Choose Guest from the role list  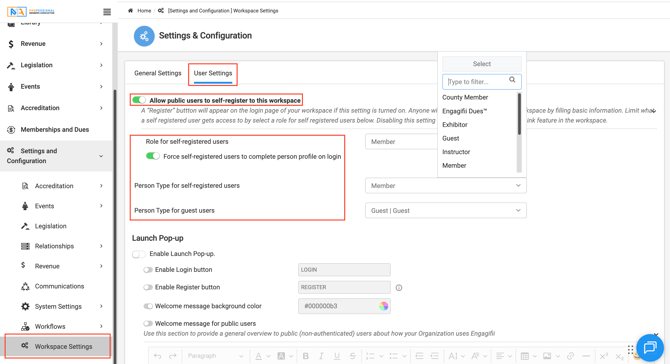click(x=450, y=138)
